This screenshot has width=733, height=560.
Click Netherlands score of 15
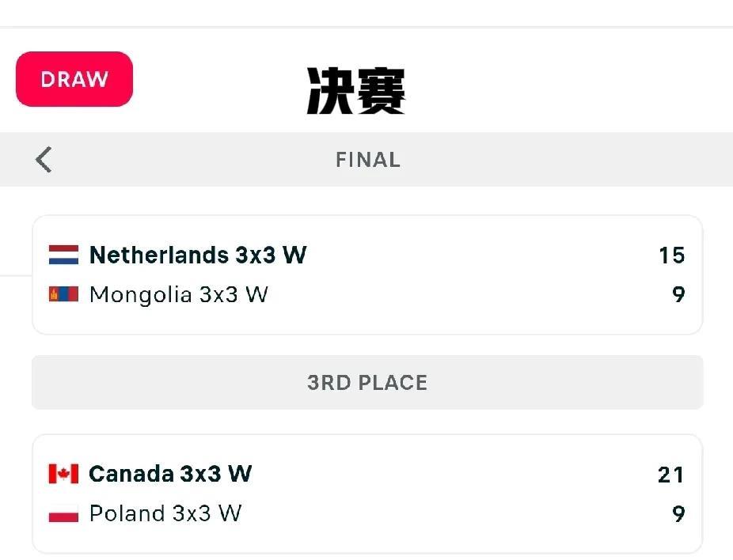[672, 255]
